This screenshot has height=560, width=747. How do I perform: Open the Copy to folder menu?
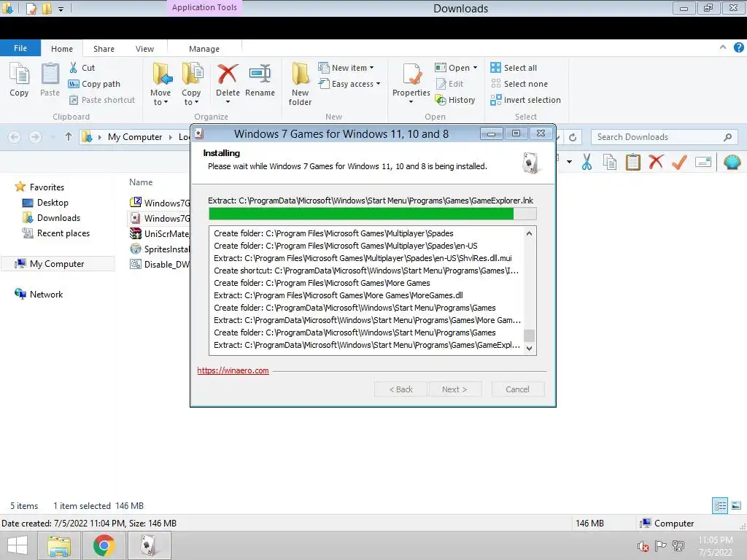(x=191, y=85)
